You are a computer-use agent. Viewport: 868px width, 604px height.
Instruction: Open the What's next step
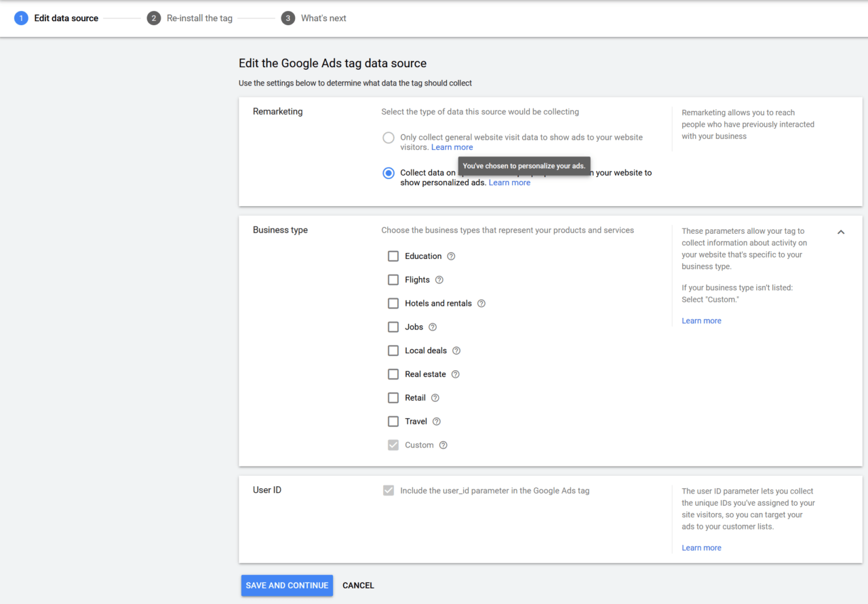288,18
